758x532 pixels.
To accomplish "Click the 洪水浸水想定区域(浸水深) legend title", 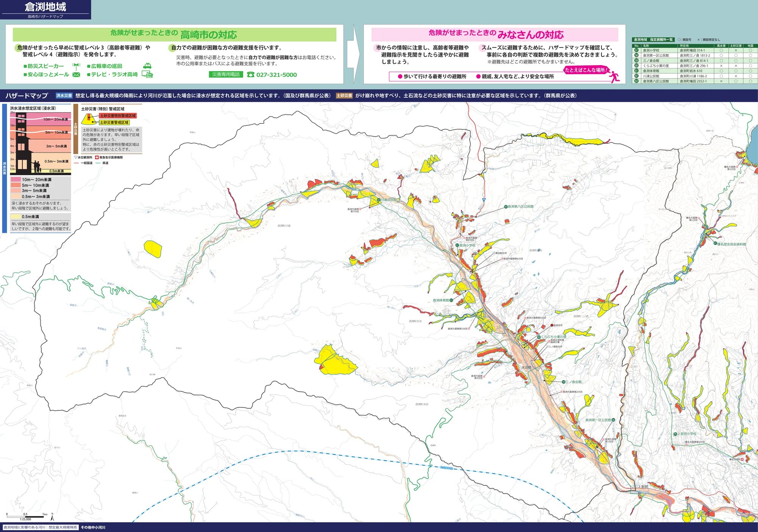I will click(33, 108).
